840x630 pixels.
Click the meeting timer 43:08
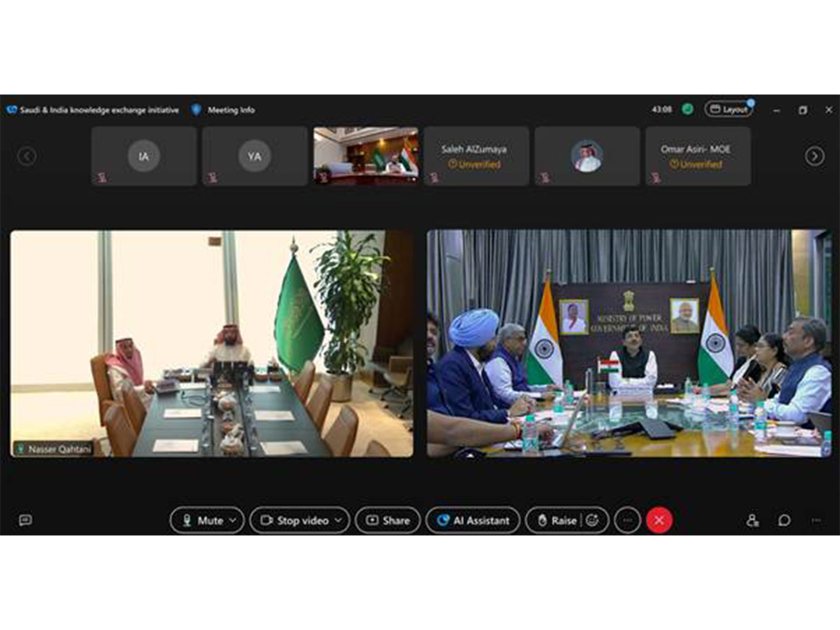(x=661, y=109)
